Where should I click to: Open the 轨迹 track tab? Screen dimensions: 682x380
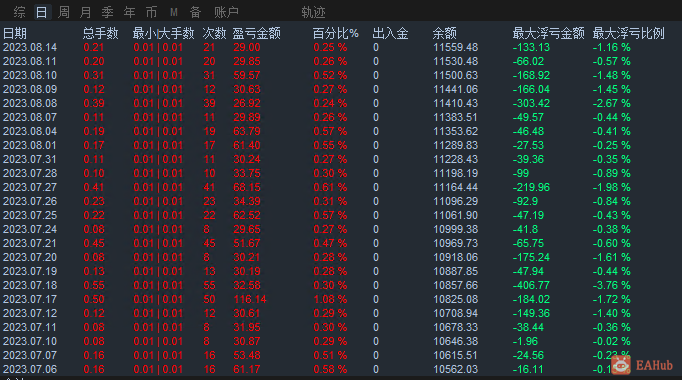[x=313, y=12]
